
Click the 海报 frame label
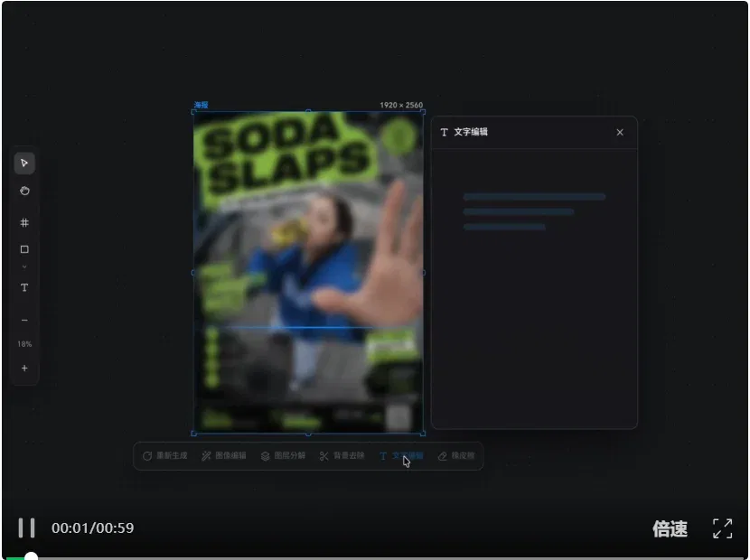(201, 105)
